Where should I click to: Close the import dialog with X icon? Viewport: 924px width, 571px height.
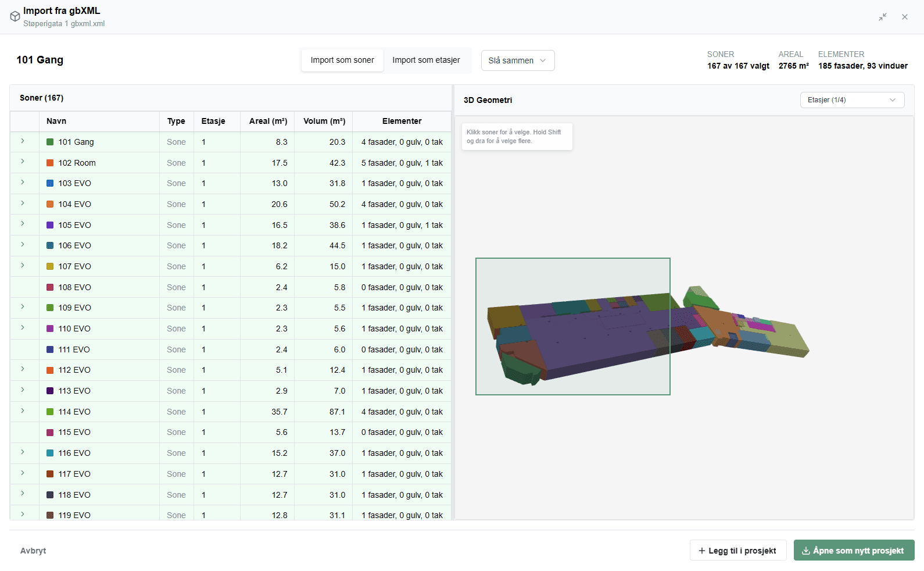[905, 17]
